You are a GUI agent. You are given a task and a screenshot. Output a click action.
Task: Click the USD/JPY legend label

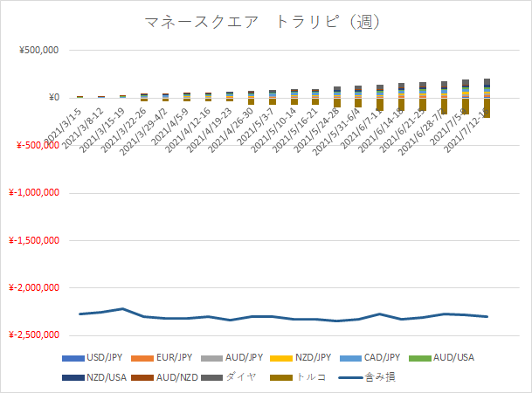(x=104, y=358)
